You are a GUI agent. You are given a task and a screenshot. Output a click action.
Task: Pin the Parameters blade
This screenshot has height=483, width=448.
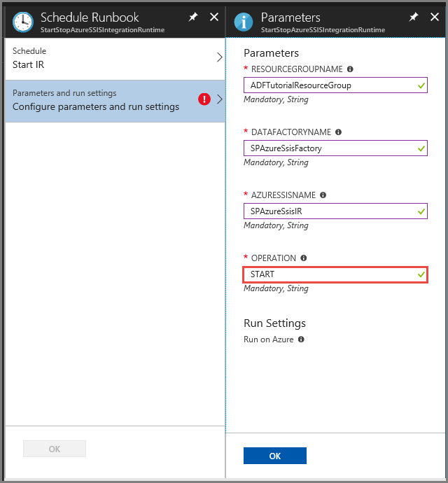point(414,17)
